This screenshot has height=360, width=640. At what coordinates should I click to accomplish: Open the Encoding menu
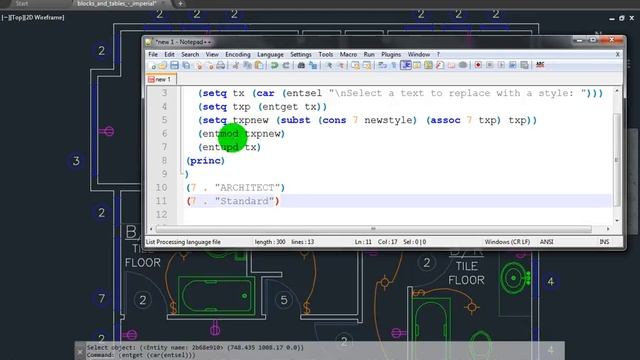coord(238,54)
